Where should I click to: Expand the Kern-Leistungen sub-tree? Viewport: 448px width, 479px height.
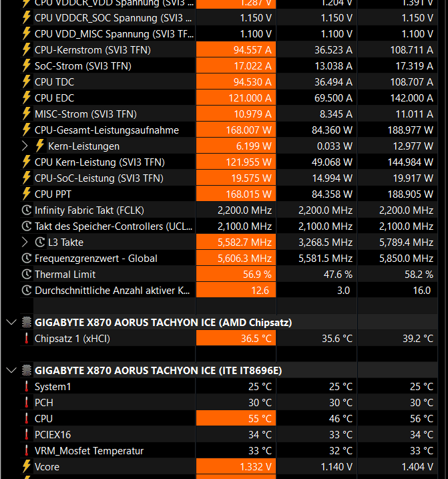click(x=25, y=146)
